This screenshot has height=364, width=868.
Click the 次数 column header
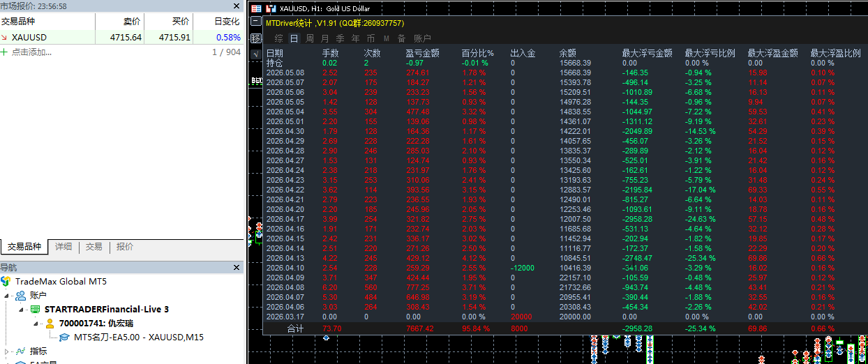coord(373,53)
